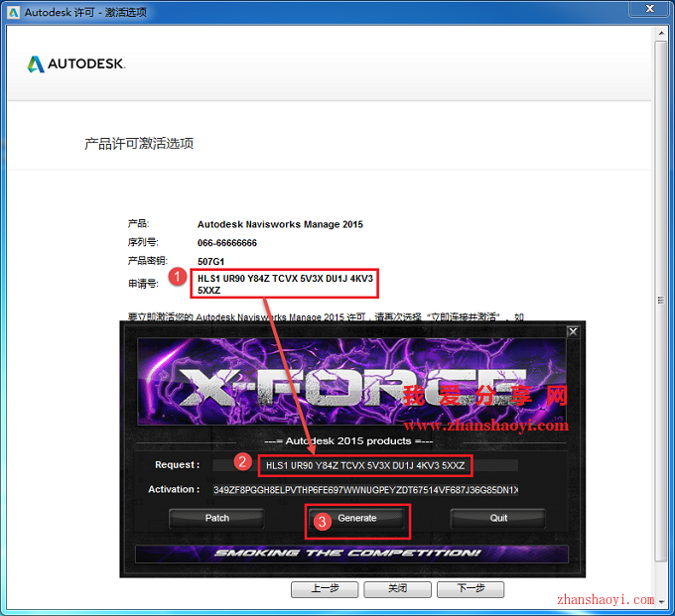
Task: Click into the Request input field
Action: tap(365, 465)
